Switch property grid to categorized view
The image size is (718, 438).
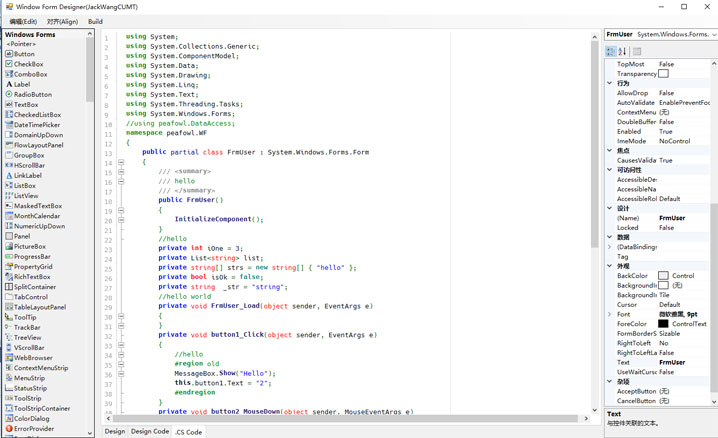(610, 51)
